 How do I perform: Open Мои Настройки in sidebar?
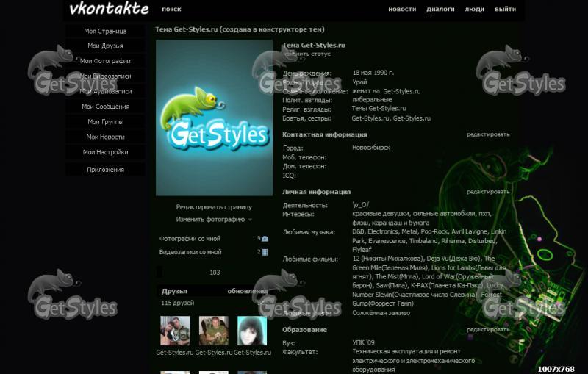[105, 152]
